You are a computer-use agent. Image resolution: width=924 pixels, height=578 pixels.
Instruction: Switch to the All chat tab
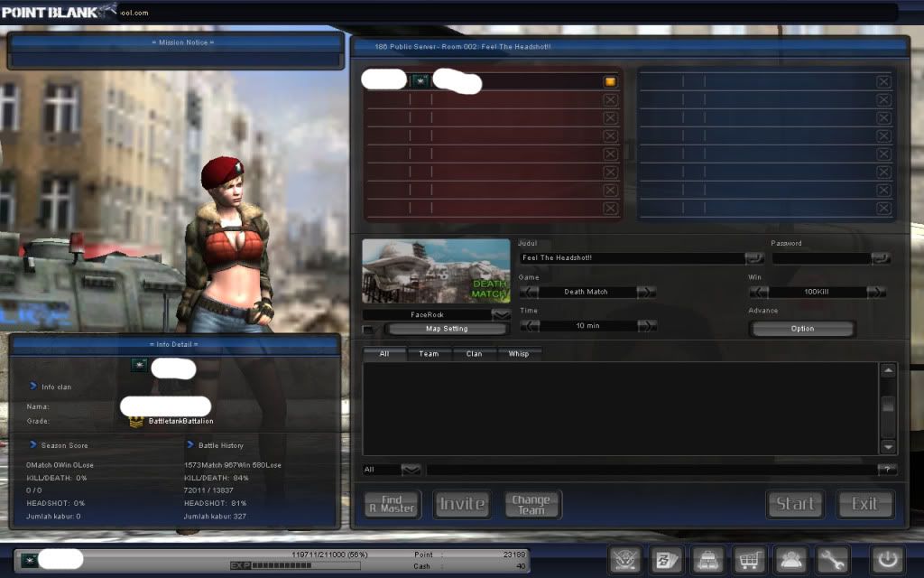point(384,354)
